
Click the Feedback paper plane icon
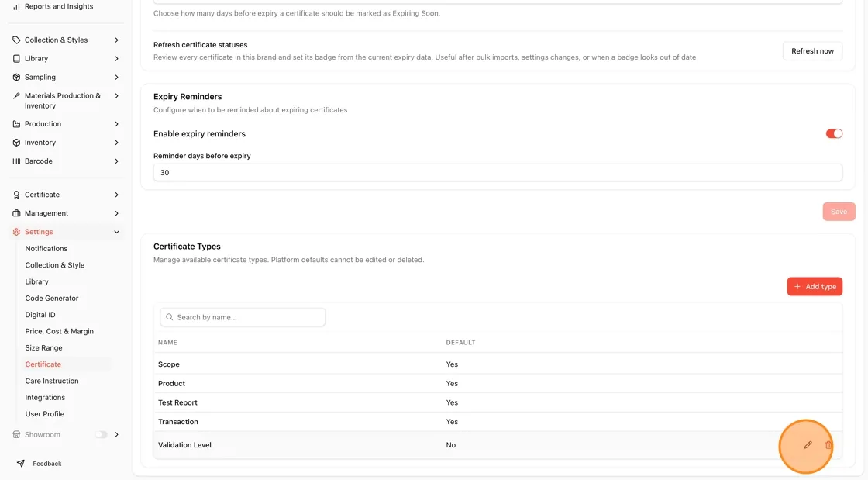tap(20, 464)
